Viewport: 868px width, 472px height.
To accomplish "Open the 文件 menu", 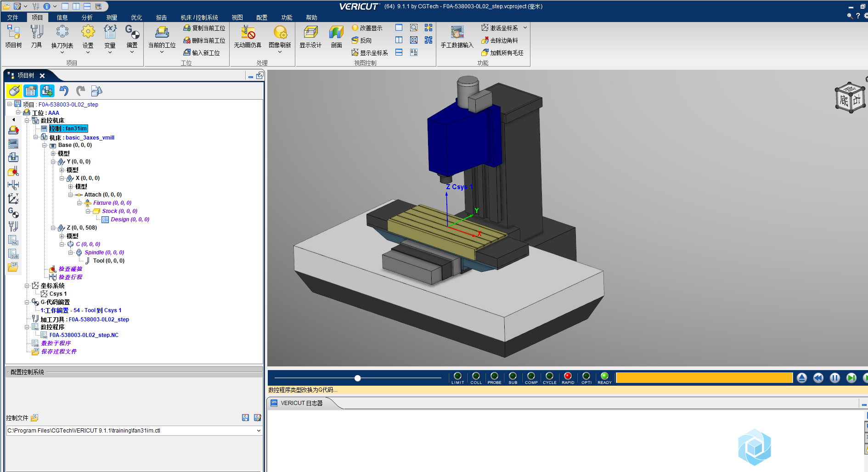I will coord(12,17).
